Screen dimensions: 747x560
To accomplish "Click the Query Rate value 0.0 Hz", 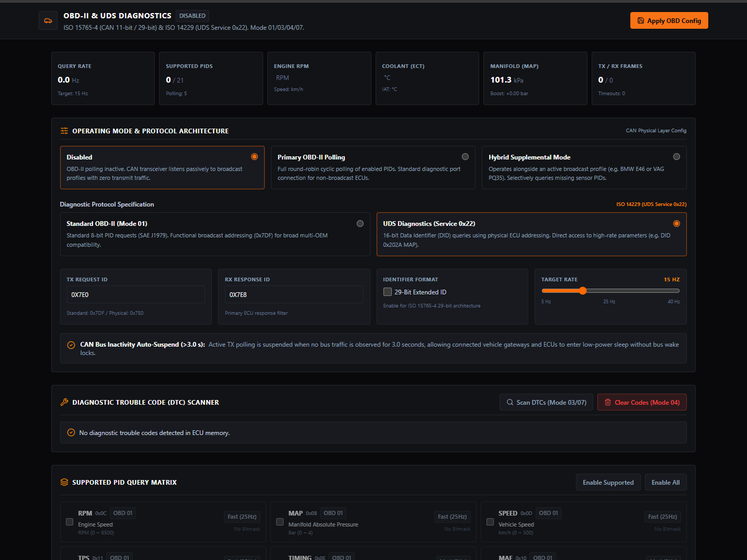I will pos(69,80).
